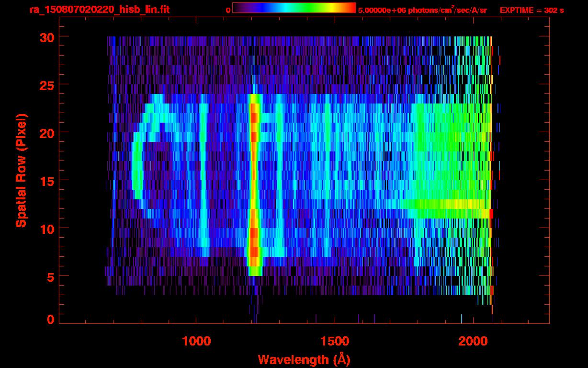Click the 1500 wavelength tick label

point(334,341)
